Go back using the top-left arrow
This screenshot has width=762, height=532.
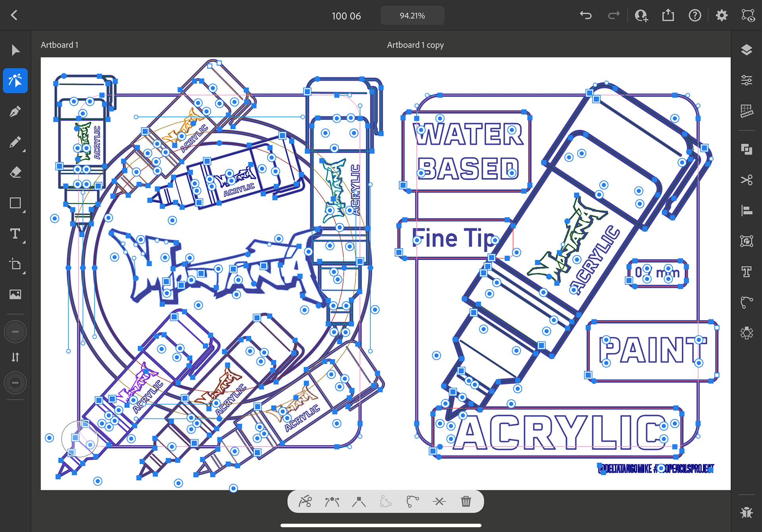tap(14, 15)
